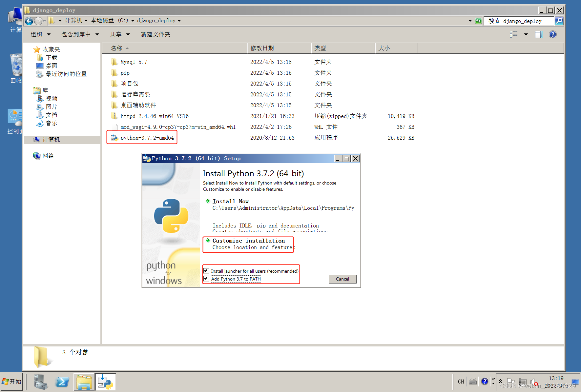Screen dimensions: 581x392
Task: Expand the address bar history dropdown
Action: point(470,21)
